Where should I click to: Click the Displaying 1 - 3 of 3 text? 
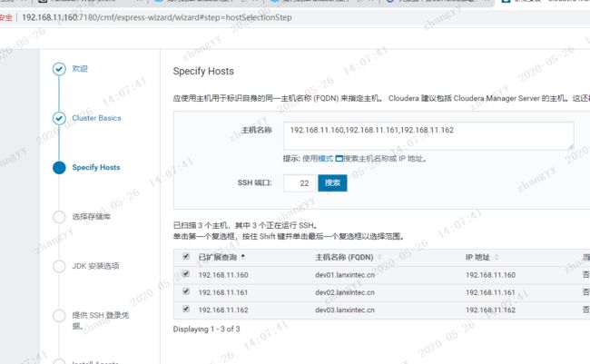click(206, 329)
